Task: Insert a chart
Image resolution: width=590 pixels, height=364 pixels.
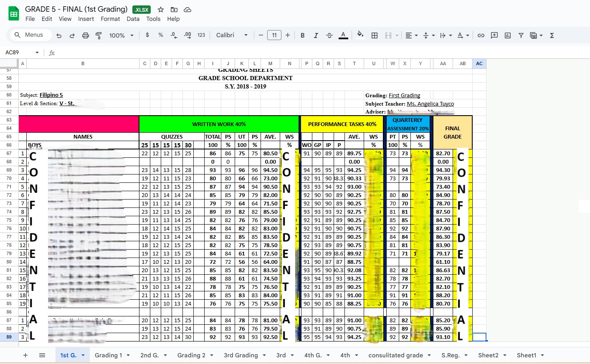Action: (508, 35)
